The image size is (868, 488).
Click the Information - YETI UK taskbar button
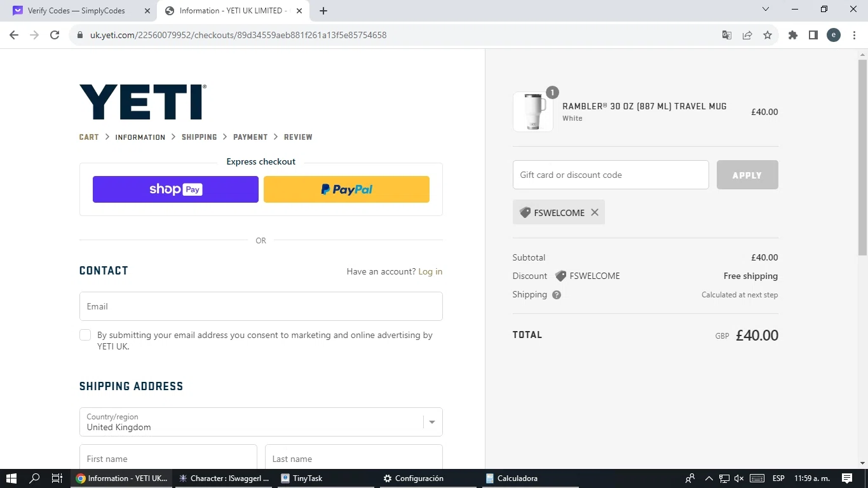[122, 478]
